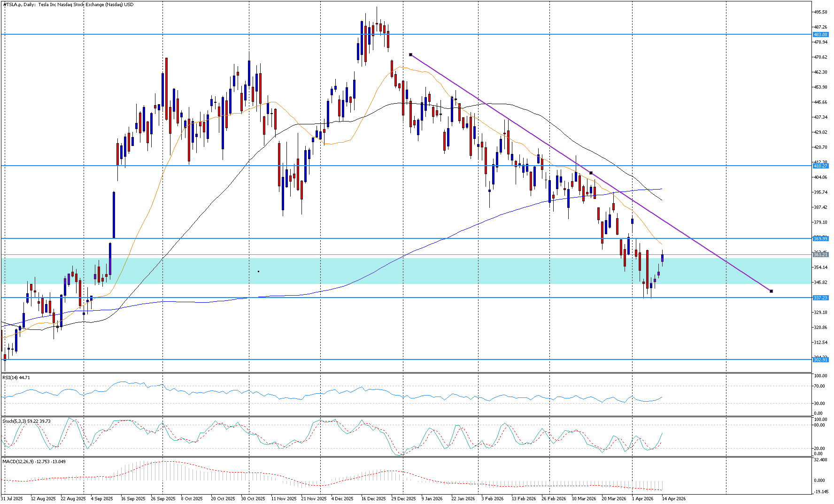Screen dimensions: 834x504
Task: Click the 337.23 support level price tag
Action: pyautogui.click(x=820, y=298)
